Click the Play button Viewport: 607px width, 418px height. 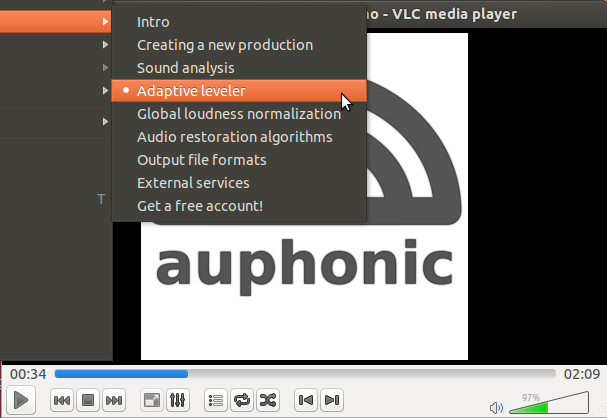click(21, 400)
